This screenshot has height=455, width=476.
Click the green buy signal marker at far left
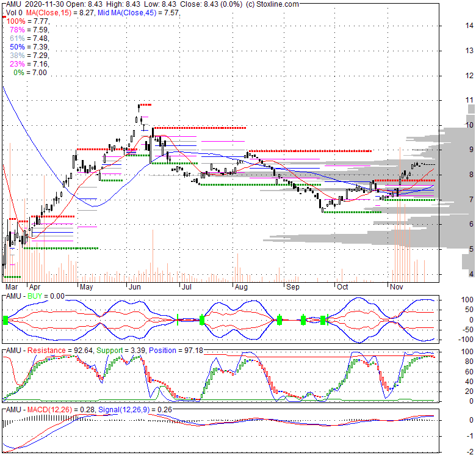(x=5, y=320)
